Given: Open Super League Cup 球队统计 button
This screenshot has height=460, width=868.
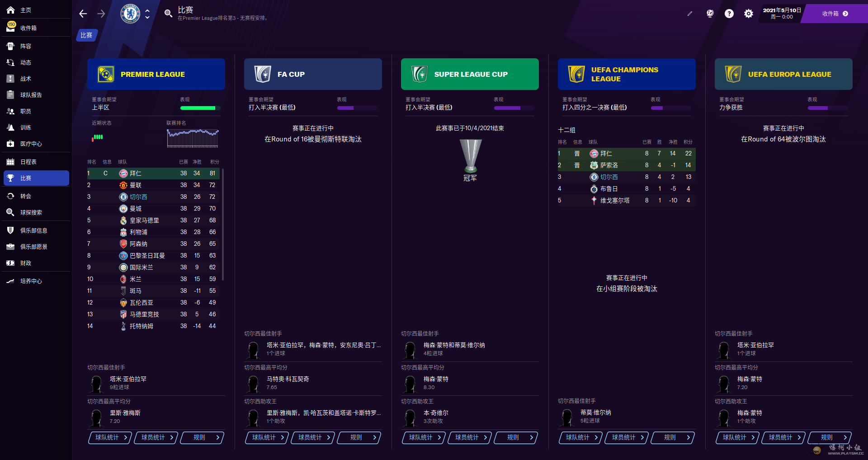Looking at the screenshot, I should [424, 437].
